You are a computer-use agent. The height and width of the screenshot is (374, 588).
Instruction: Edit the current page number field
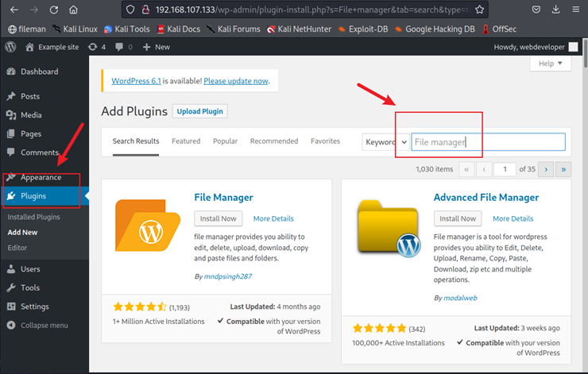point(505,169)
